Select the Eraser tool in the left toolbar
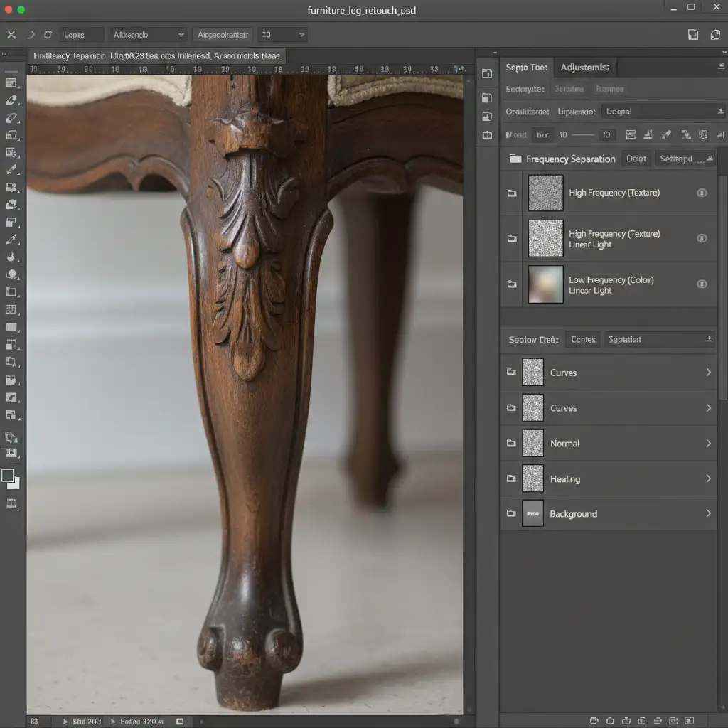Viewport: 728px width, 728px height. 11,101
